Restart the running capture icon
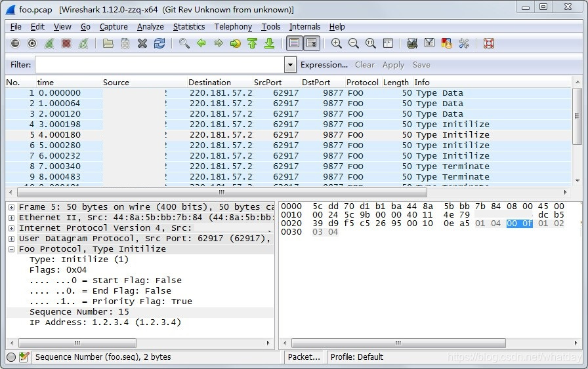 83,43
